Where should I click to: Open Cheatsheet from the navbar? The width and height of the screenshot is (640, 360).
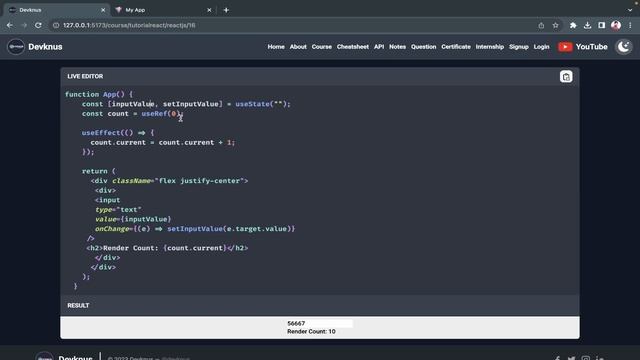(x=353, y=47)
